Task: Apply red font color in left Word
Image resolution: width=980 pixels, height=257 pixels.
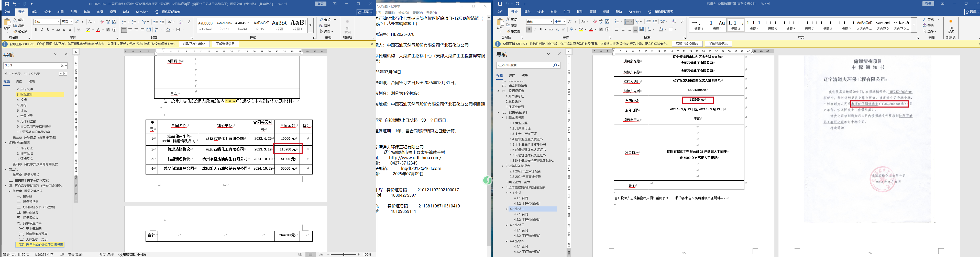Action: [98, 30]
